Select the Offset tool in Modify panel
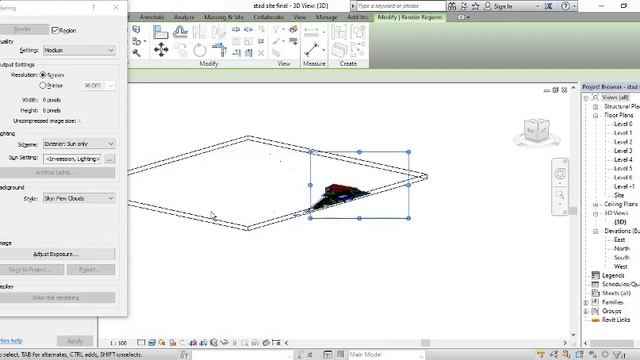Image resolution: width=640 pixels, height=360 pixels. [x=180, y=32]
